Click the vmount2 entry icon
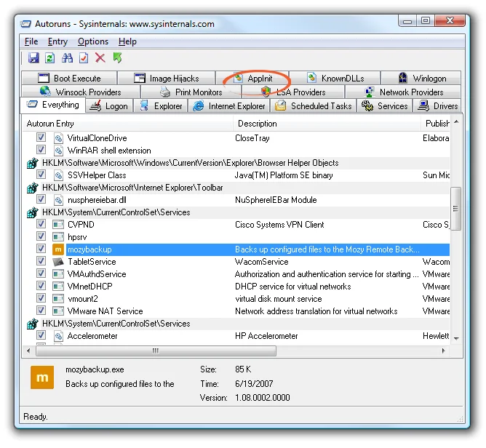 pos(58,299)
